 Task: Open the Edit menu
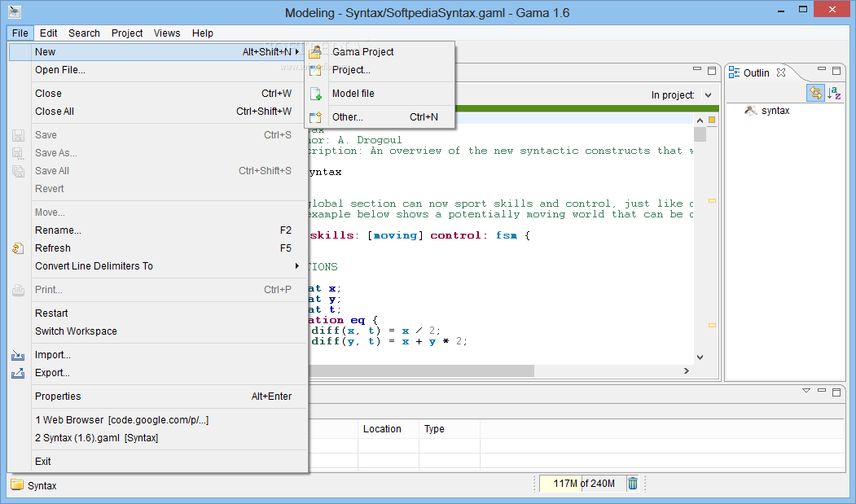click(x=49, y=33)
